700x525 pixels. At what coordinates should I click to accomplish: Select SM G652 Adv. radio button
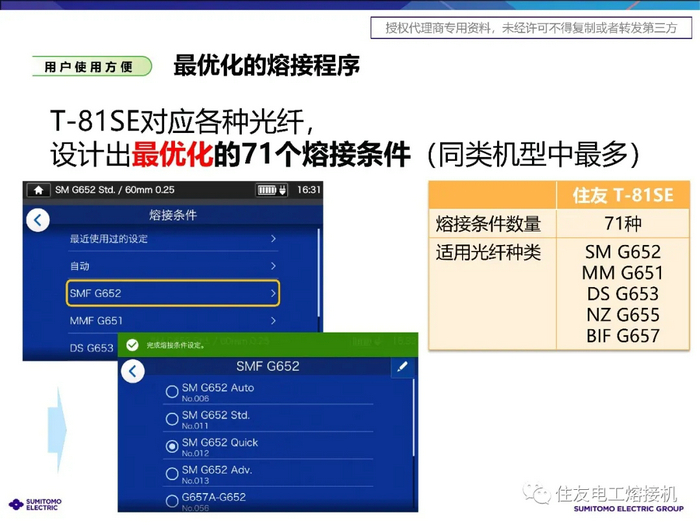(172, 472)
